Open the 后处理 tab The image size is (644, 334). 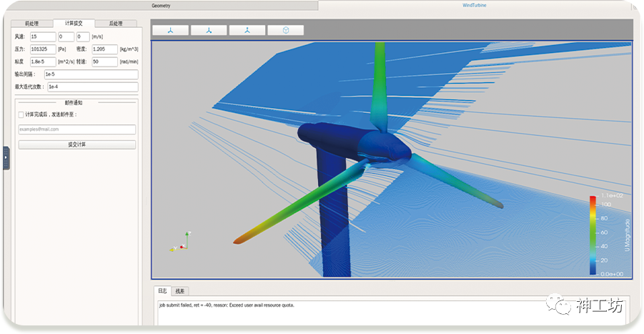coord(116,24)
